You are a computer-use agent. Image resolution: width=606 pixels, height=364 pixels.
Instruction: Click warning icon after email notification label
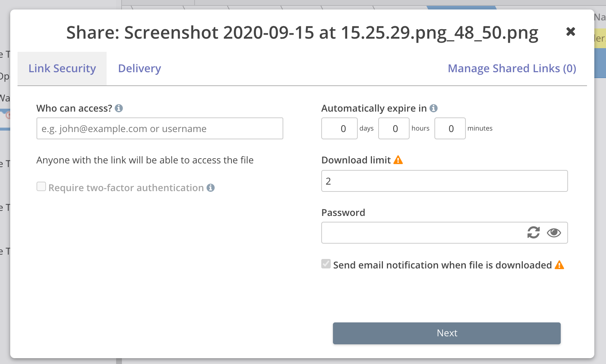(x=559, y=265)
